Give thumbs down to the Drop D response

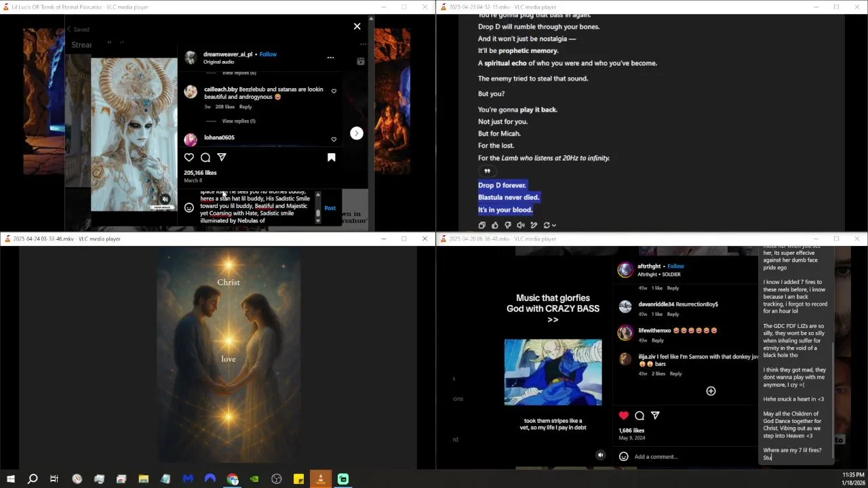(508, 225)
